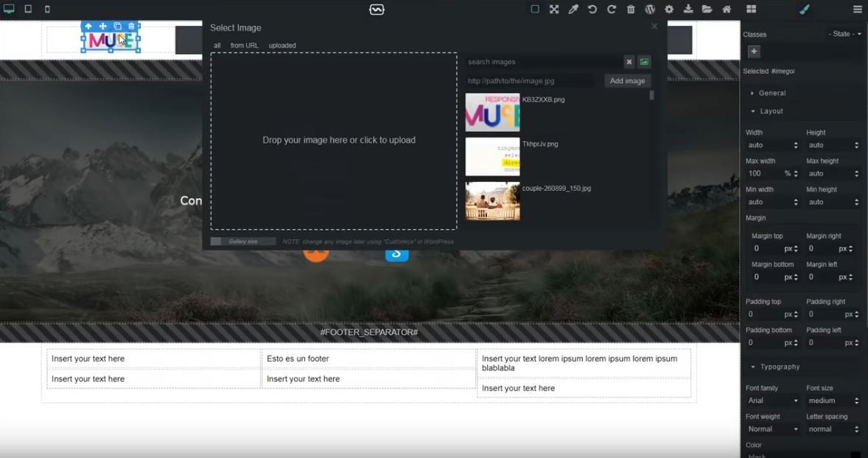Screen dimensions: 868x458
Task: Switch preview to tablet view
Action: pos(27,9)
